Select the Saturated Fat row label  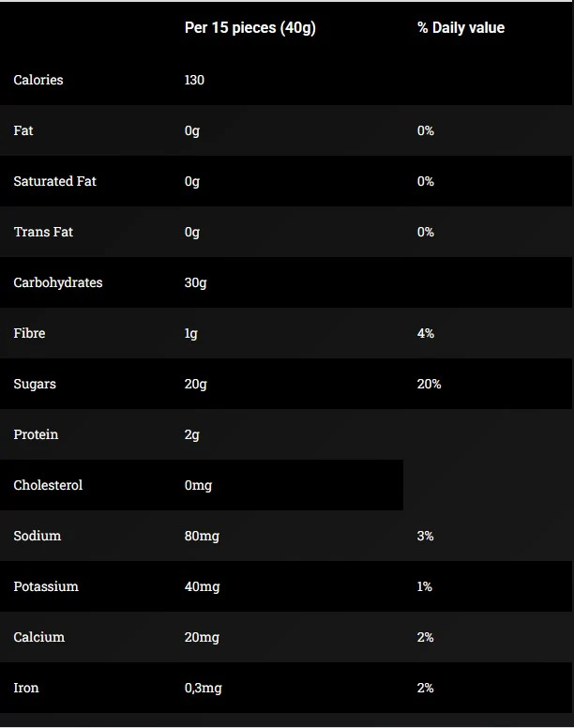[x=54, y=181]
